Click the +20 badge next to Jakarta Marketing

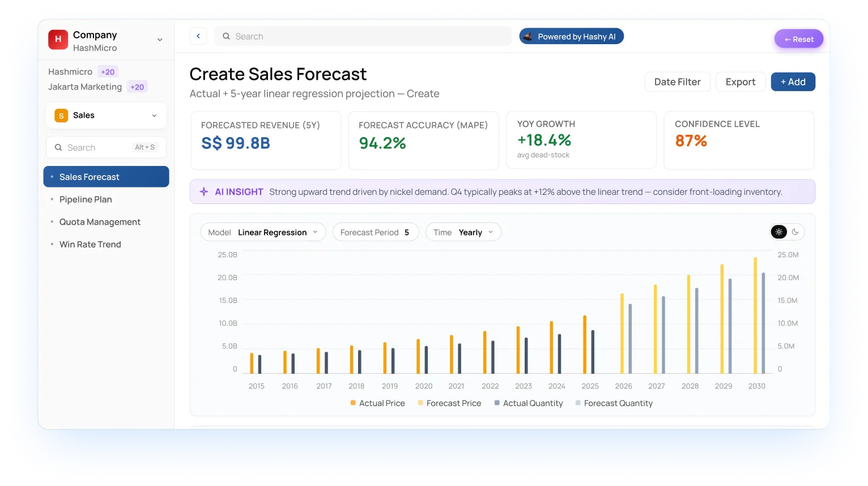pos(137,87)
